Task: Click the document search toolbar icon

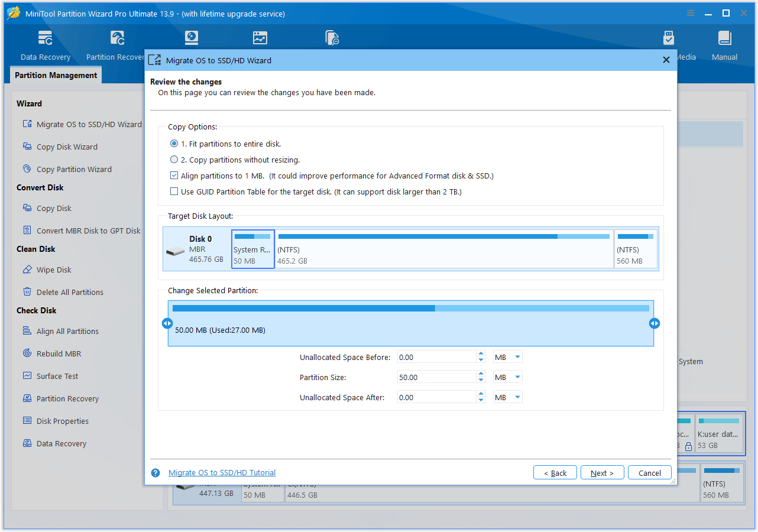Action: (332, 38)
